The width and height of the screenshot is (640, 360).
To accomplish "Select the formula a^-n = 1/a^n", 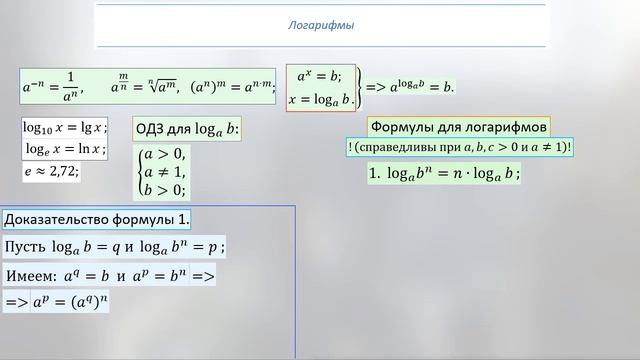I will (x=53, y=87).
